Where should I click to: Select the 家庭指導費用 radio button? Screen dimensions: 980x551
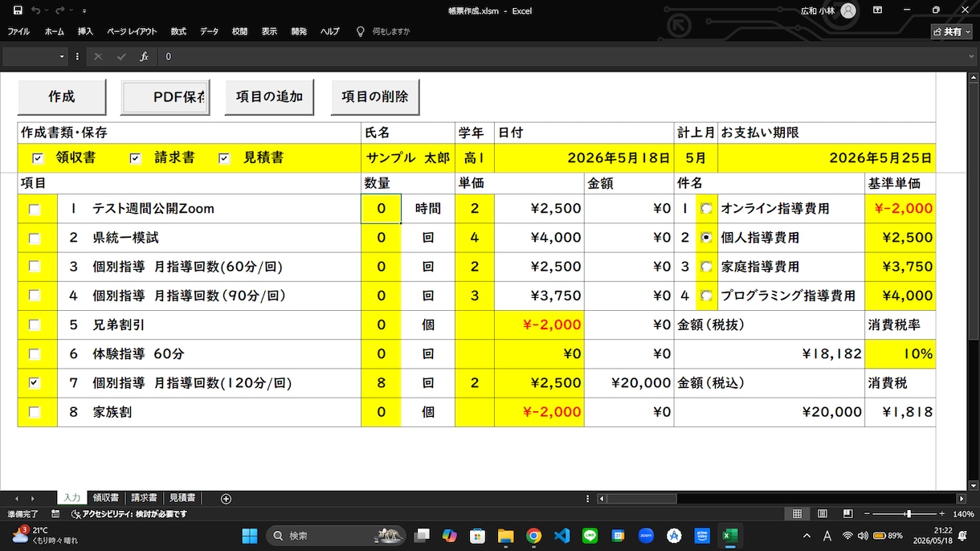[x=706, y=267]
